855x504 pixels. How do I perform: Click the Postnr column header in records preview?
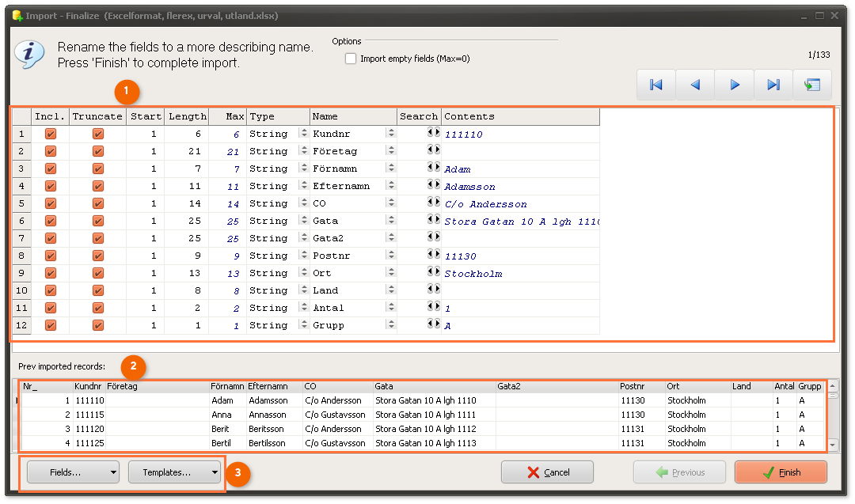pos(642,386)
